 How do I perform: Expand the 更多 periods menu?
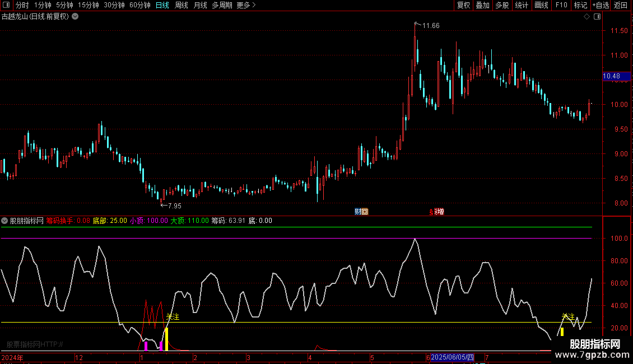[246, 5]
